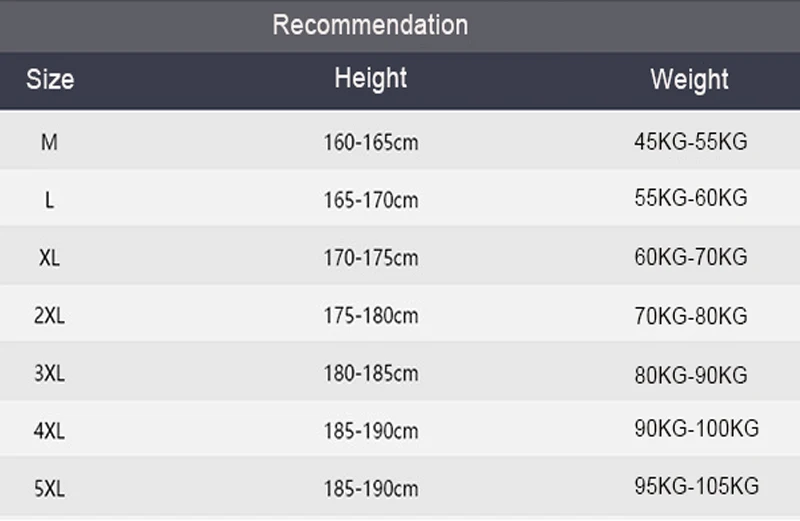The width and height of the screenshot is (800, 521).
Task: Select the 5XL size cell
Action: pos(49,490)
